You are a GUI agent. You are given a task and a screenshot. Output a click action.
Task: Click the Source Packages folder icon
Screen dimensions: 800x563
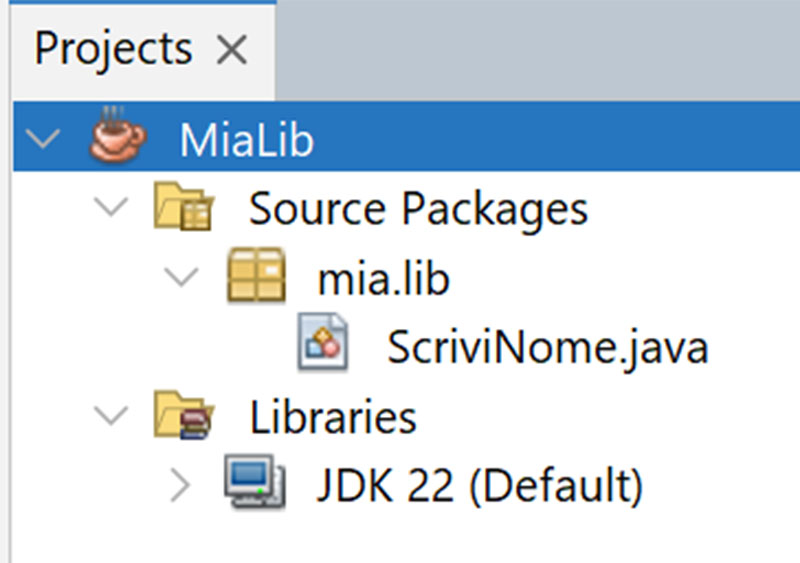pos(184,206)
